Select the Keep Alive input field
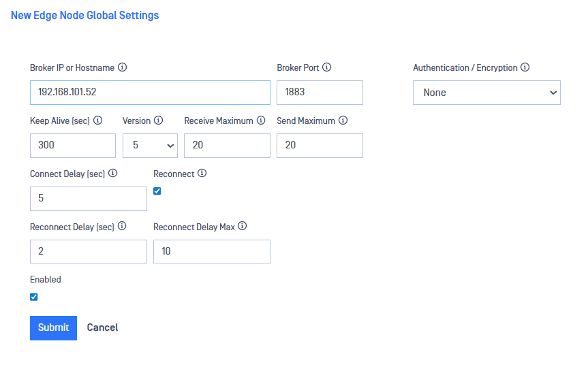The height and width of the screenshot is (369, 588). pyautogui.click(x=73, y=146)
